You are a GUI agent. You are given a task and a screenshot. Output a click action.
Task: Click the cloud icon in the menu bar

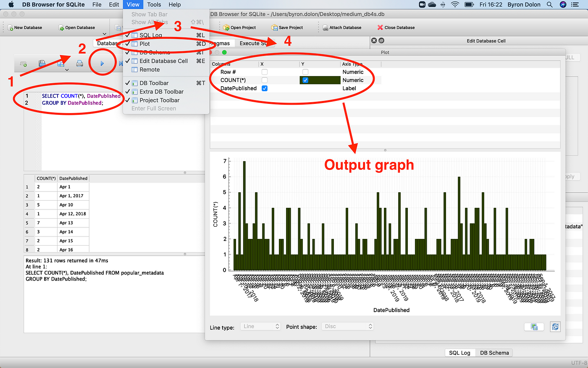pos(432,5)
